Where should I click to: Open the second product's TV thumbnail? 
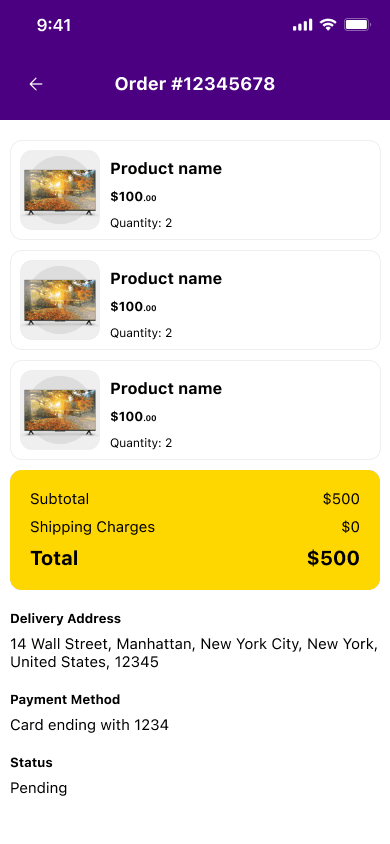[60, 300]
